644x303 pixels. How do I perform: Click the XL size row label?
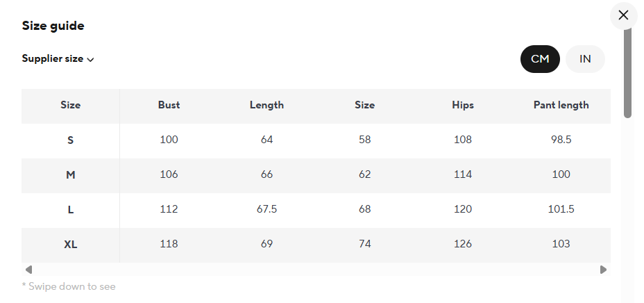click(x=70, y=245)
